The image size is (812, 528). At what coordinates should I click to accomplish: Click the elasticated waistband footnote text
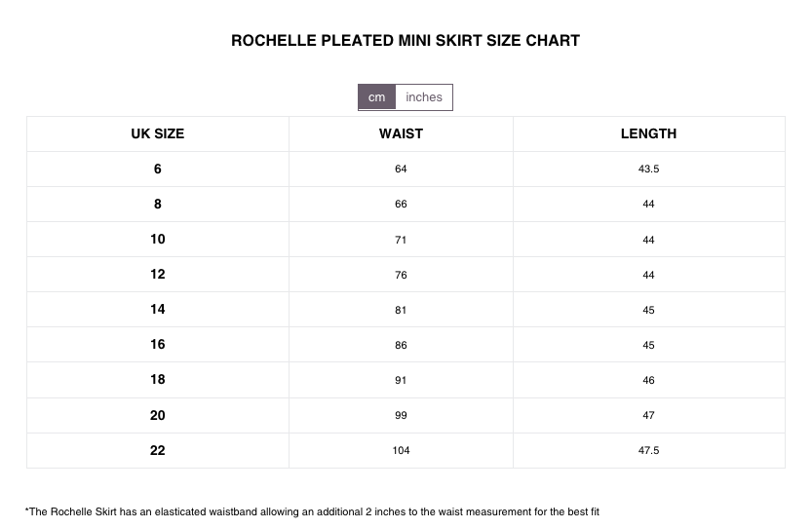tap(312, 512)
